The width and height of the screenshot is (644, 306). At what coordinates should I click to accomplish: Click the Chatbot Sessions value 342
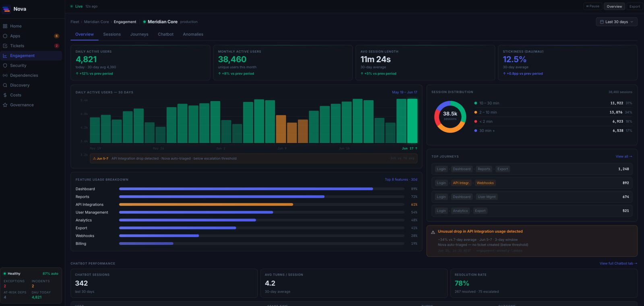point(81,283)
